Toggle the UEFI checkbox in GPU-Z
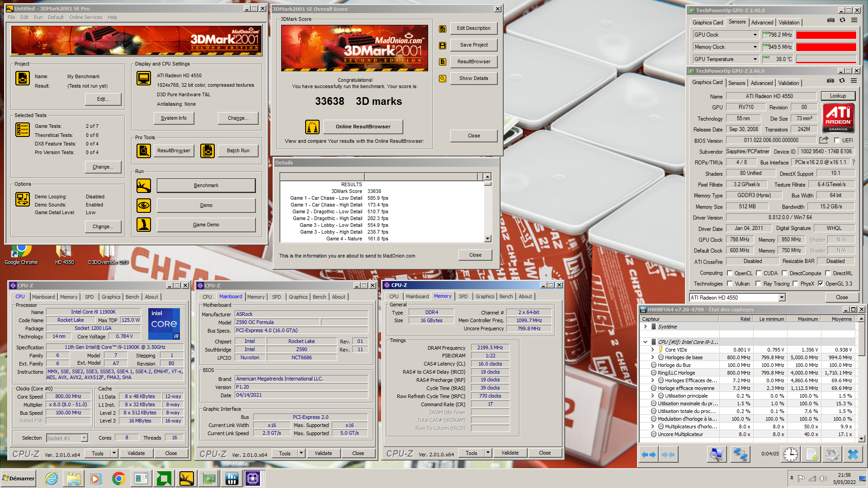Screen dimensions: 868x488 [x=837, y=141]
